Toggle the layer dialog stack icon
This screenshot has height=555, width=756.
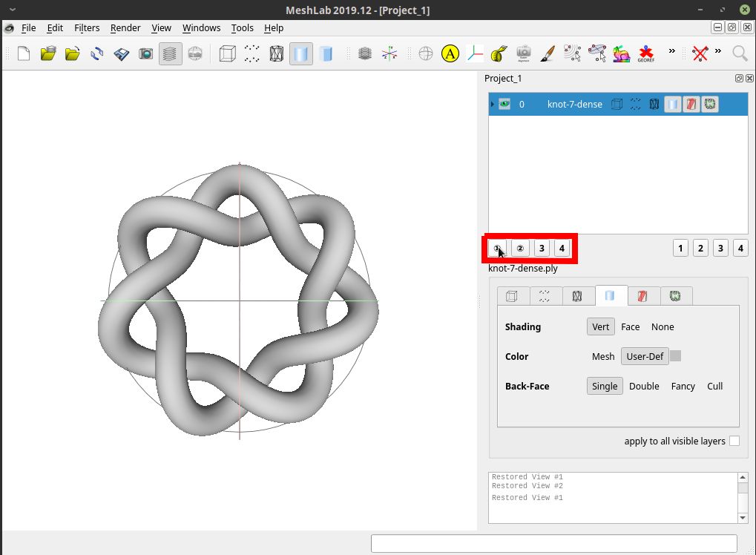(170, 53)
